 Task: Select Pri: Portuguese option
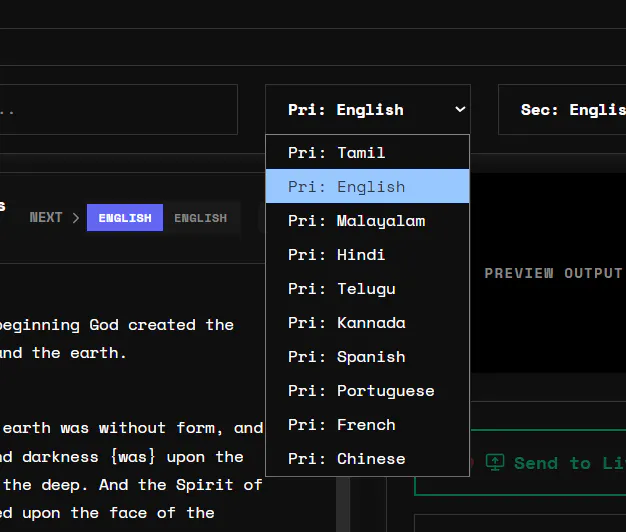367,390
